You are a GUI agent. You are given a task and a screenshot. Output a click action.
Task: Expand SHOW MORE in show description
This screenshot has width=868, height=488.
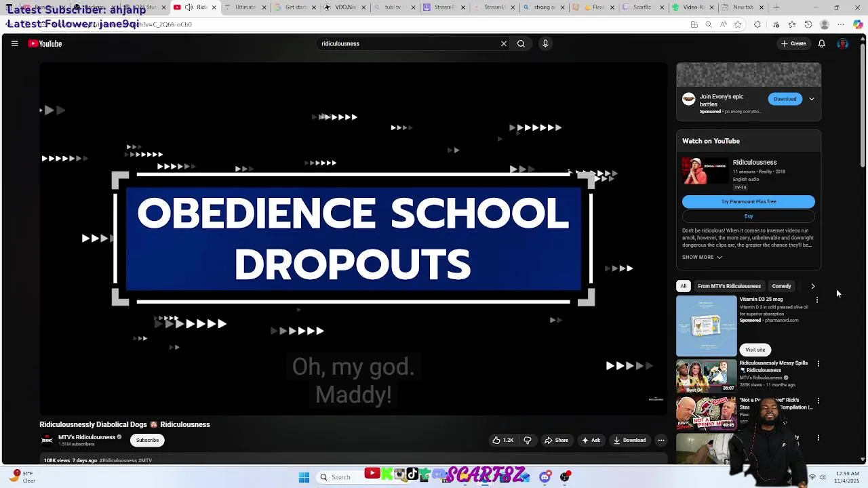click(x=702, y=257)
